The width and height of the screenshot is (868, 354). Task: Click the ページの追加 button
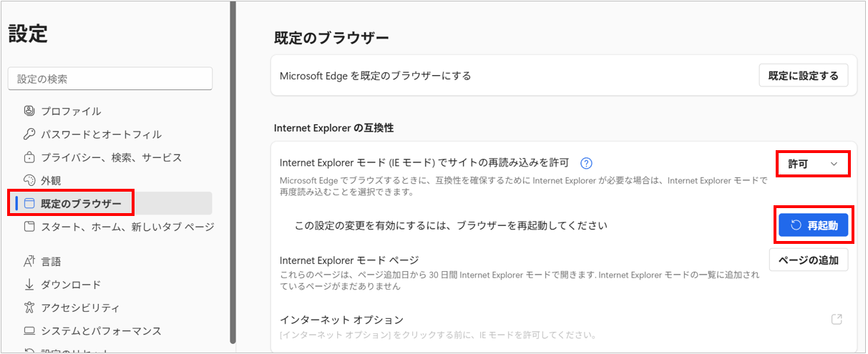pos(808,260)
